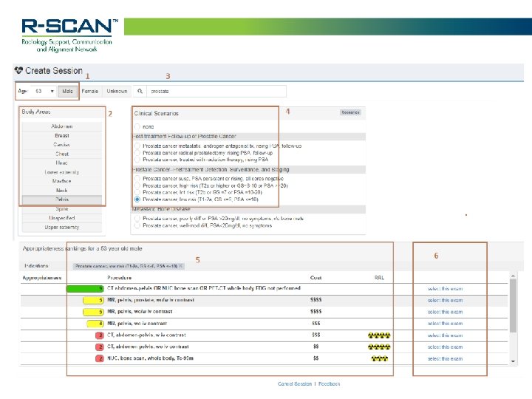Image resolution: width=532 pixels, height=399 pixels.
Task: Click the Cost column header
Action: tap(316, 278)
